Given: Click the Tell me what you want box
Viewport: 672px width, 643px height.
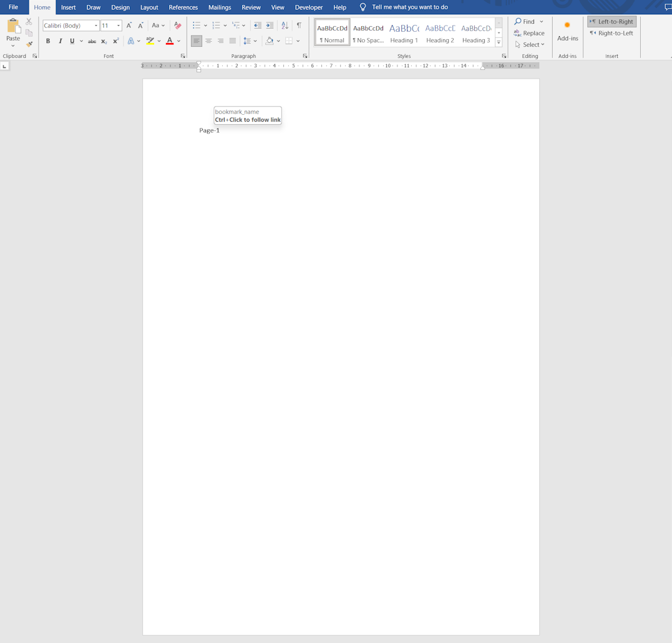Looking at the screenshot, I should (410, 7).
